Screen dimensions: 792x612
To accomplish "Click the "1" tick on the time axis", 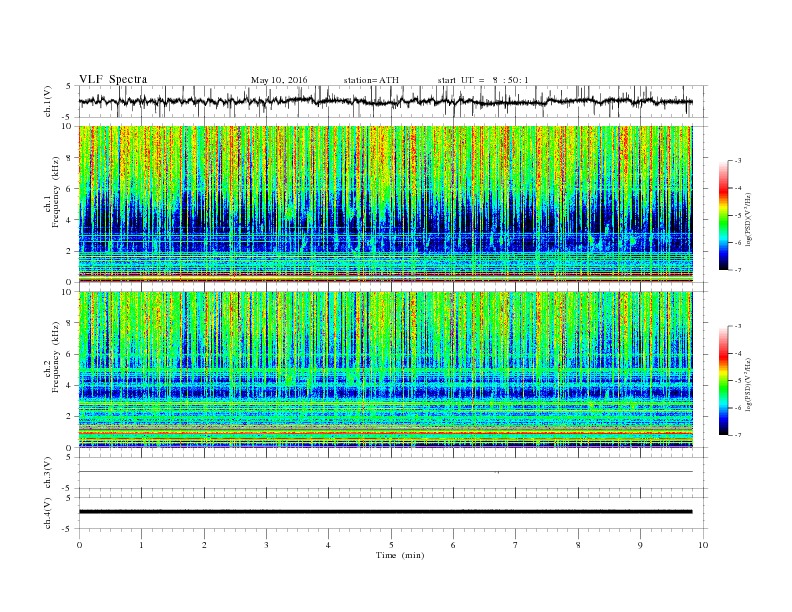I will [141, 545].
